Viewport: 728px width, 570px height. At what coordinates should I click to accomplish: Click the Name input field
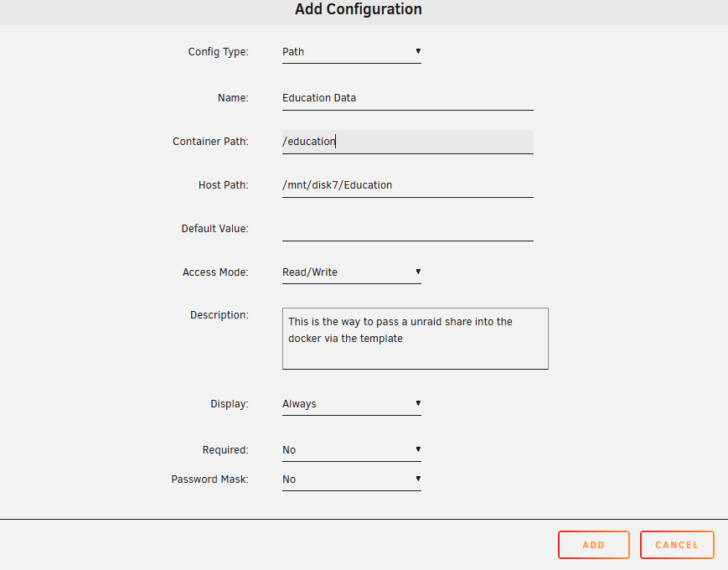tap(408, 98)
